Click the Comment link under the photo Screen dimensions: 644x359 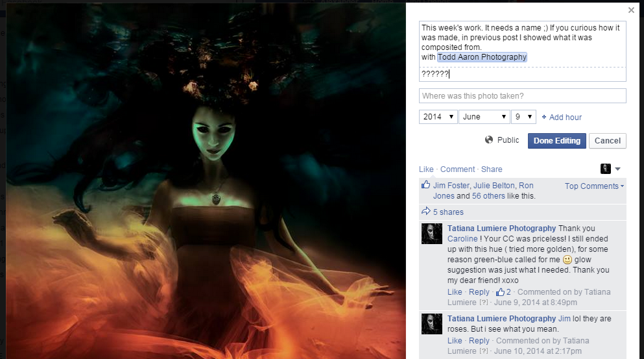tap(457, 169)
